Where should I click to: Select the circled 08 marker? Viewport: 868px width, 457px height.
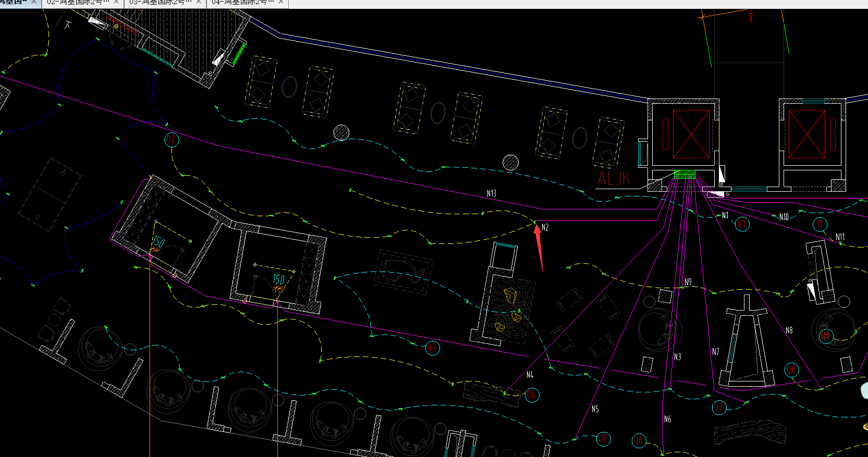(x=791, y=370)
